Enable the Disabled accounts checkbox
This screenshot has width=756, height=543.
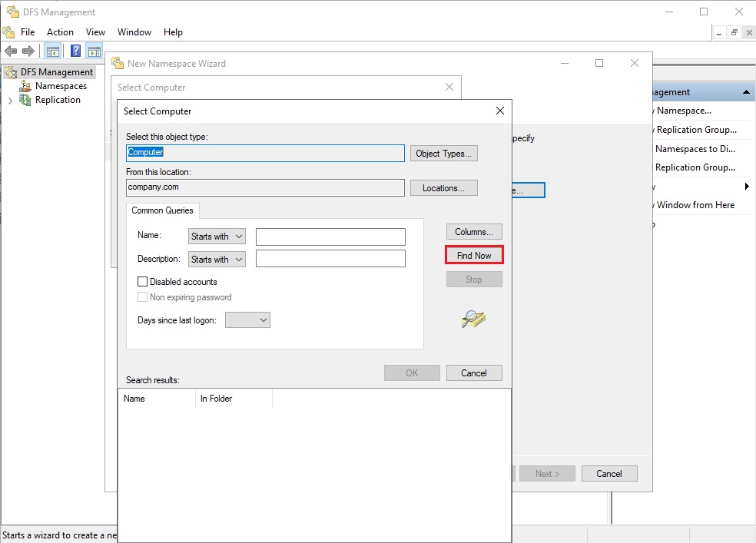pyautogui.click(x=142, y=281)
